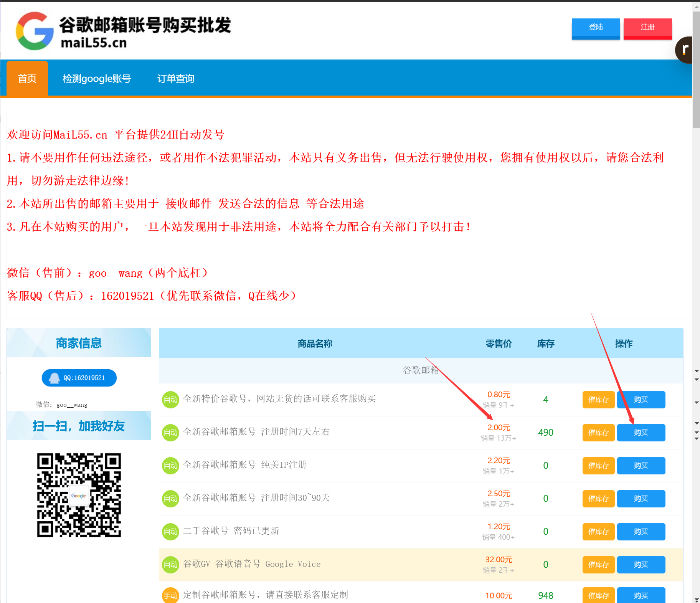This screenshot has width=700, height=603.
Task: Click product name 全新谷歌邮箱账号 纯美IP注册
Action: click(x=245, y=465)
